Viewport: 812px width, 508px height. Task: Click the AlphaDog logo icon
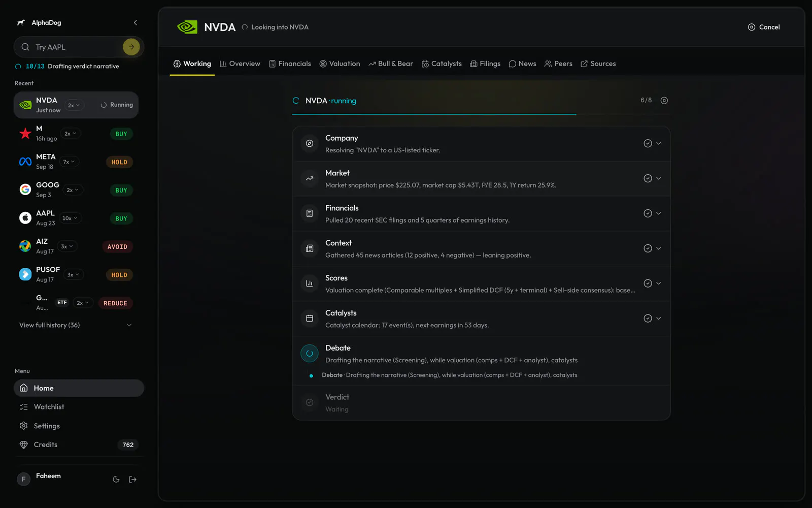coord(21,22)
